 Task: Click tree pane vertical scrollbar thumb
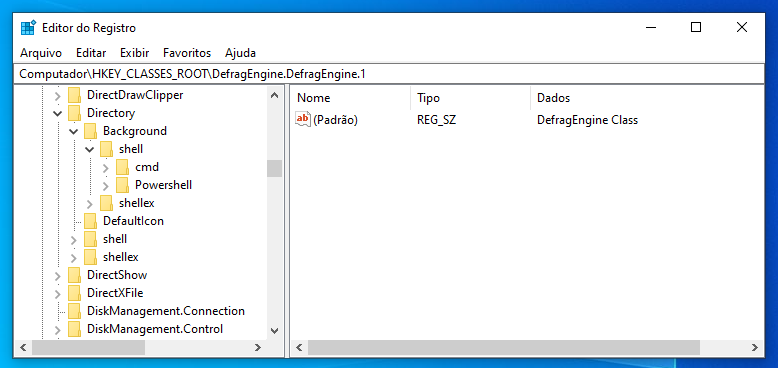coord(274,169)
